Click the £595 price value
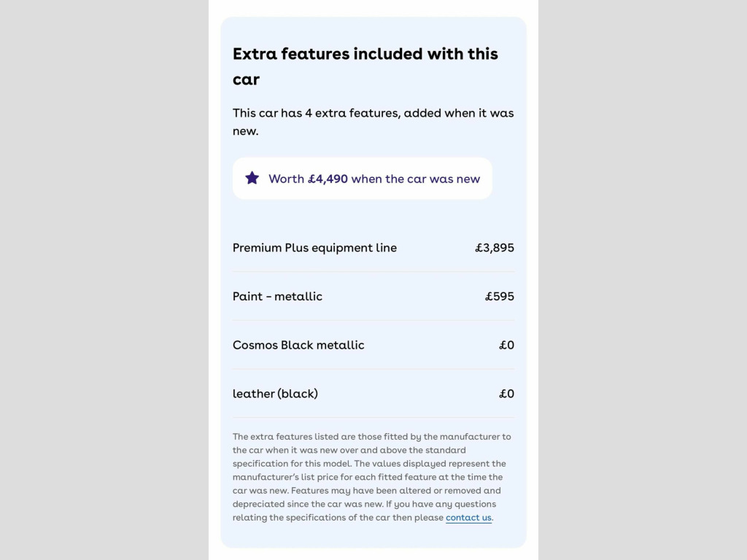Image resolution: width=747 pixels, height=560 pixels. coord(500,297)
